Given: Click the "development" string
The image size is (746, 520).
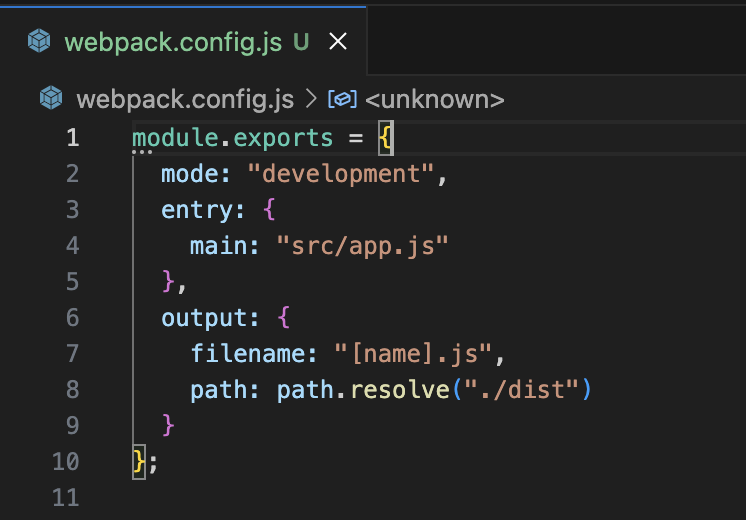Looking at the screenshot, I should click(x=341, y=174).
